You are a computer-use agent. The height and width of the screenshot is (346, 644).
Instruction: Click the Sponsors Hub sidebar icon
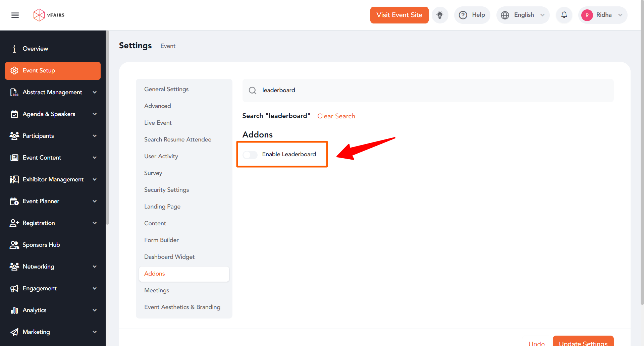pyautogui.click(x=14, y=245)
